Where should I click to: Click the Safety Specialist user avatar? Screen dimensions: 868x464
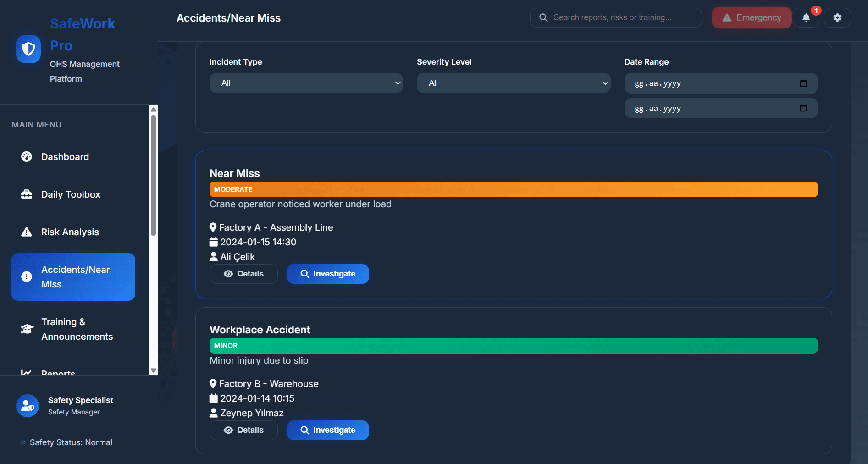click(28, 406)
